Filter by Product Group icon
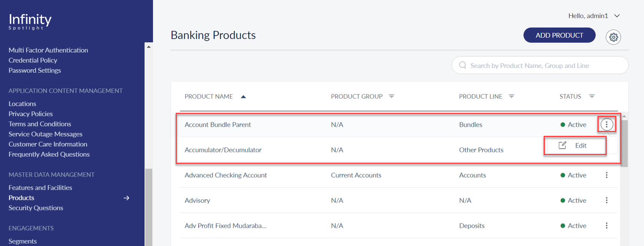 (391, 96)
